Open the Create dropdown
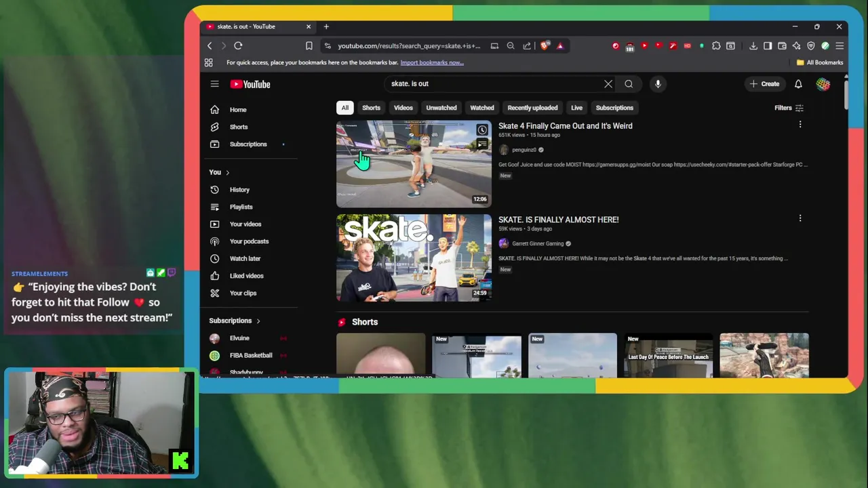 (765, 84)
